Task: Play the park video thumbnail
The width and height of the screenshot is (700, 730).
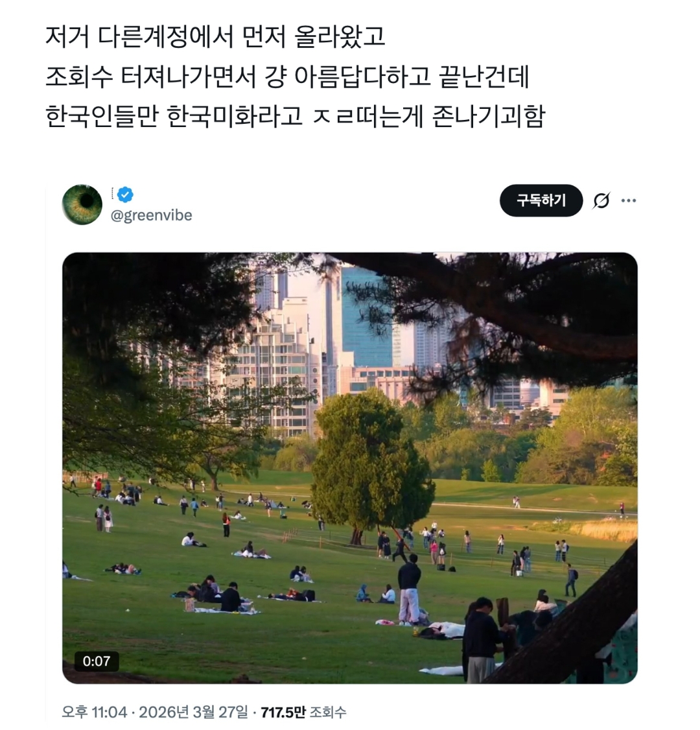Action: (350, 468)
